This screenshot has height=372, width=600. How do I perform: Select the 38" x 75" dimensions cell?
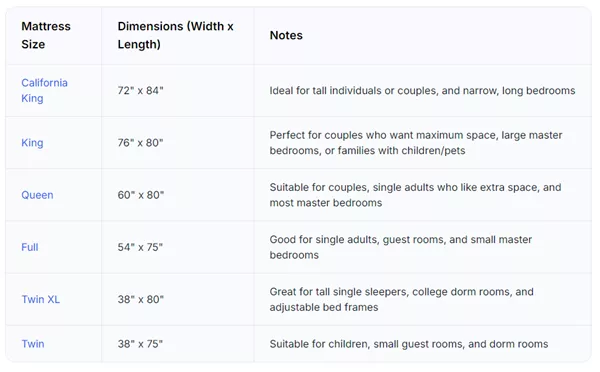tap(140, 344)
